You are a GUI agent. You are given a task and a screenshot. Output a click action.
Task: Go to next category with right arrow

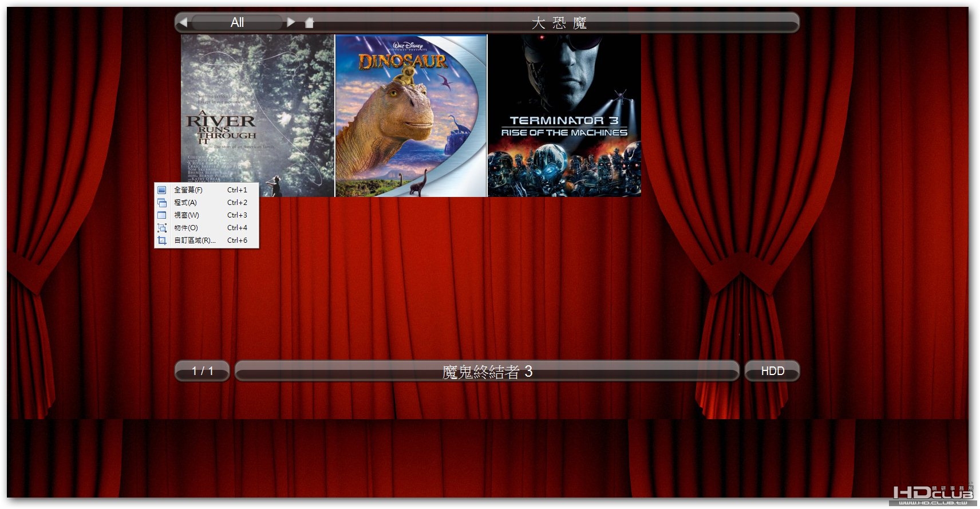[x=291, y=22]
